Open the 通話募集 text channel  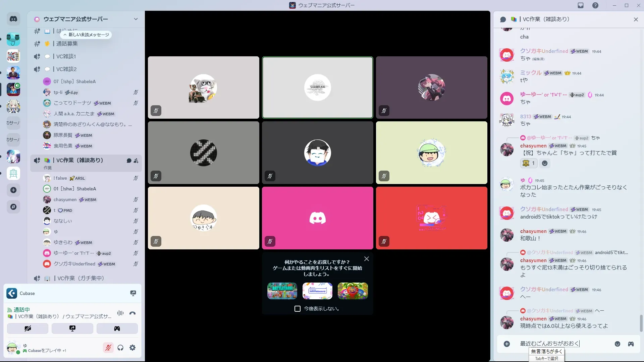coord(67,44)
